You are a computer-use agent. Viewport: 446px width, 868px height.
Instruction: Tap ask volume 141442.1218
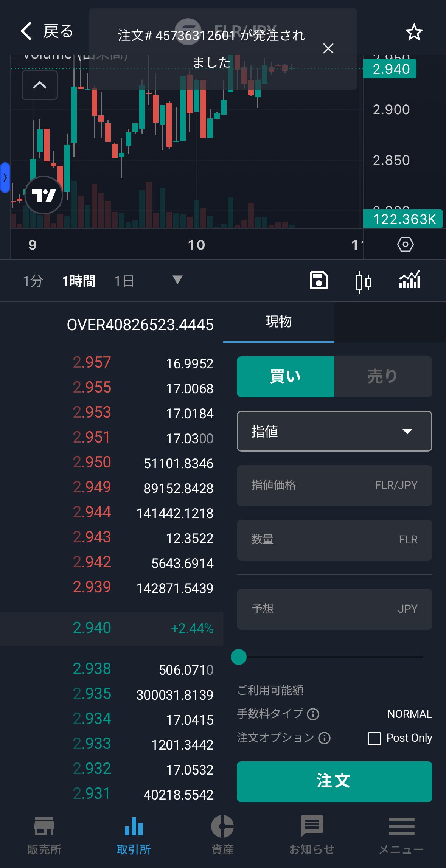pyautogui.click(x=175, y=514)
